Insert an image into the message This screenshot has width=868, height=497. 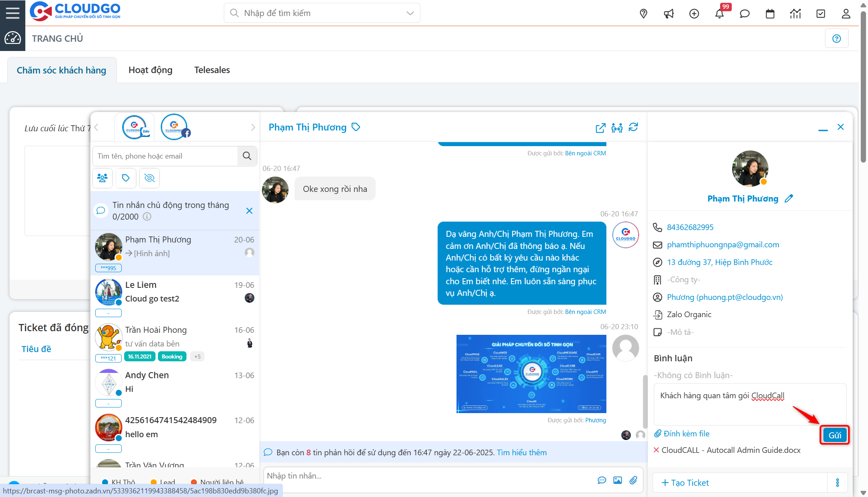[x=618, y=480]
